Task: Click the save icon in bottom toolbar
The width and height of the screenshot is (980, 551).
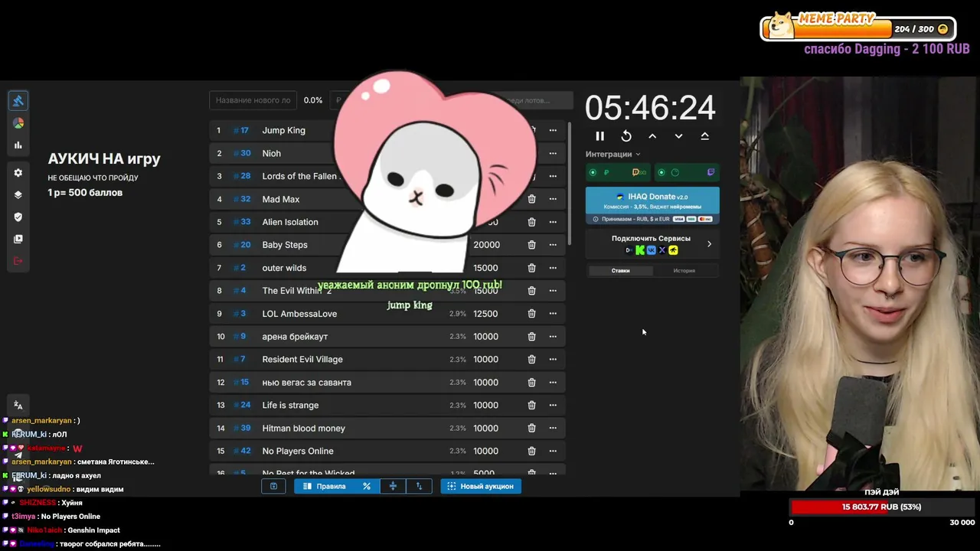Action: click(273, 486)
